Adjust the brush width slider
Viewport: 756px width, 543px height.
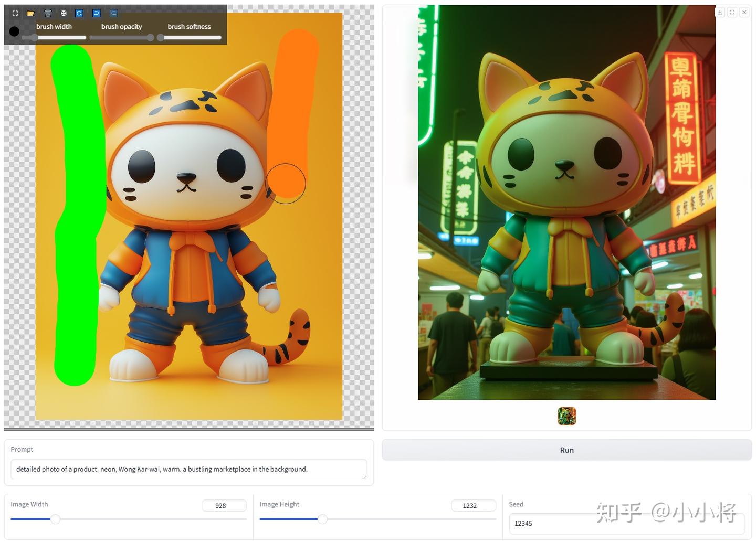(54, 38)
